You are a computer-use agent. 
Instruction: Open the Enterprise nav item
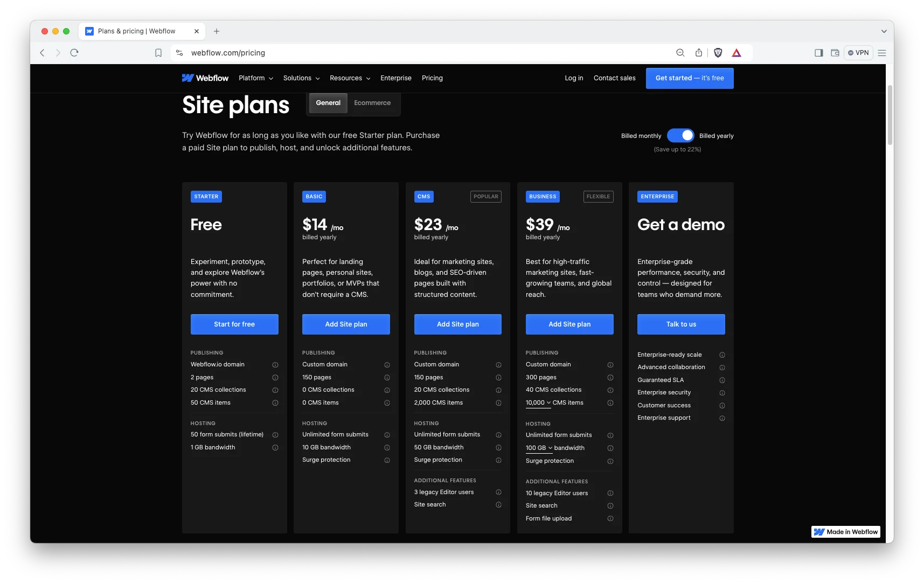[x=395, y=78]
